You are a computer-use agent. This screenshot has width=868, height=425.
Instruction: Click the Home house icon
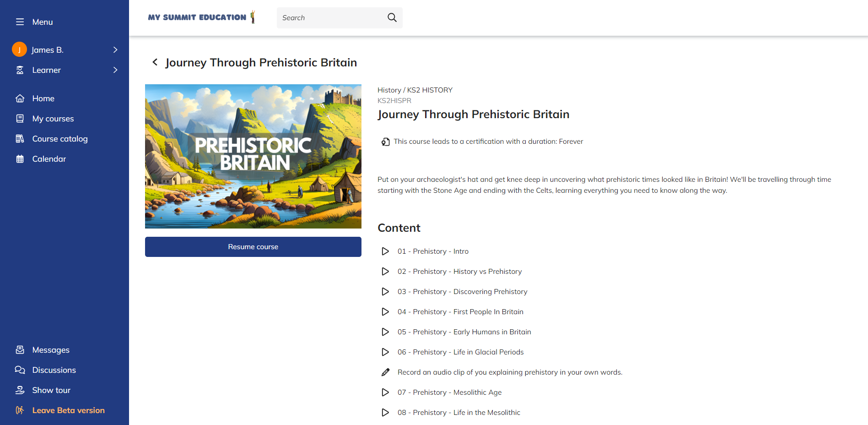point(20,98)
